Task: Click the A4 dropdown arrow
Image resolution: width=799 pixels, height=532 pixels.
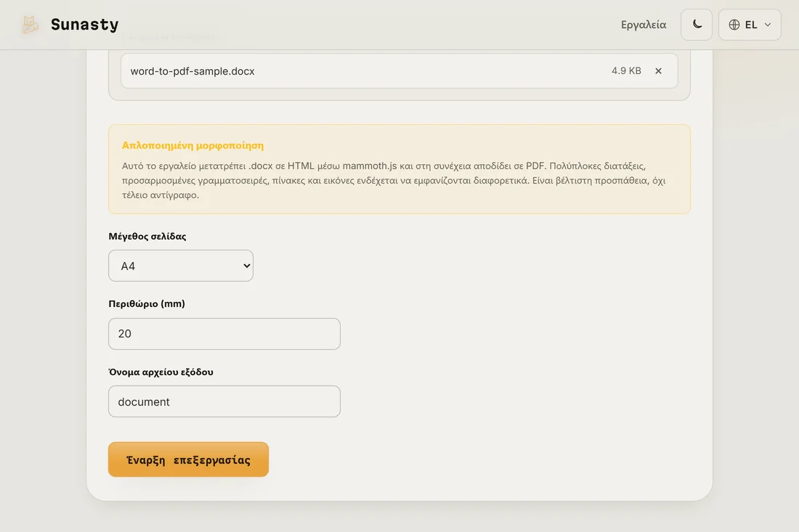Action: point(247,266)
